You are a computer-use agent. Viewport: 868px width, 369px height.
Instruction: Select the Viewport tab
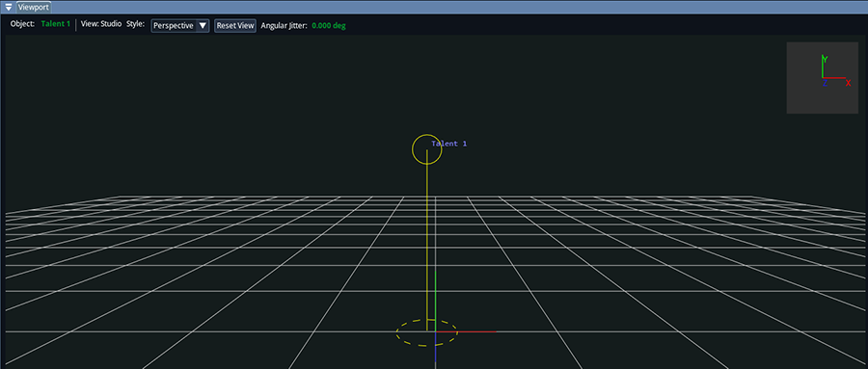pos(33,7)
